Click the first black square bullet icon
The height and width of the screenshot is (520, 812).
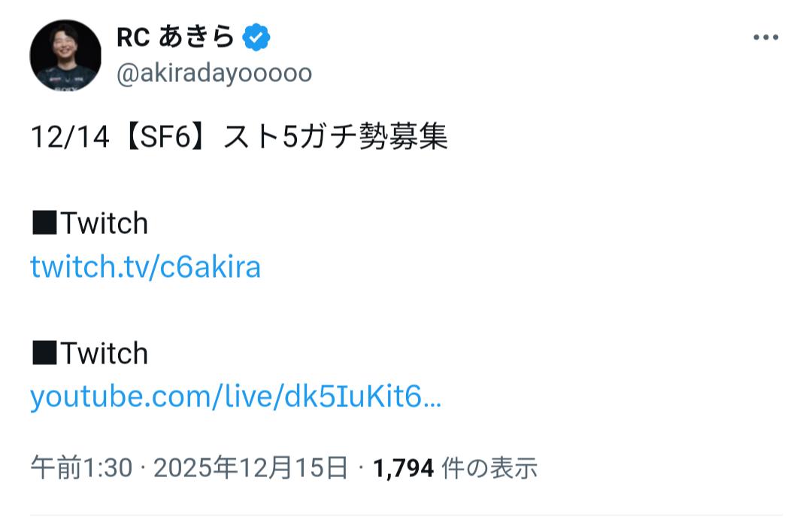(x=43, y=224)
